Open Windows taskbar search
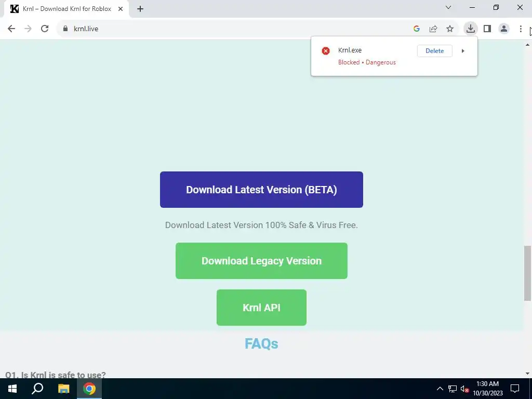Image resolution: width=532 pixels, height=399 pixels. [37, 389]
